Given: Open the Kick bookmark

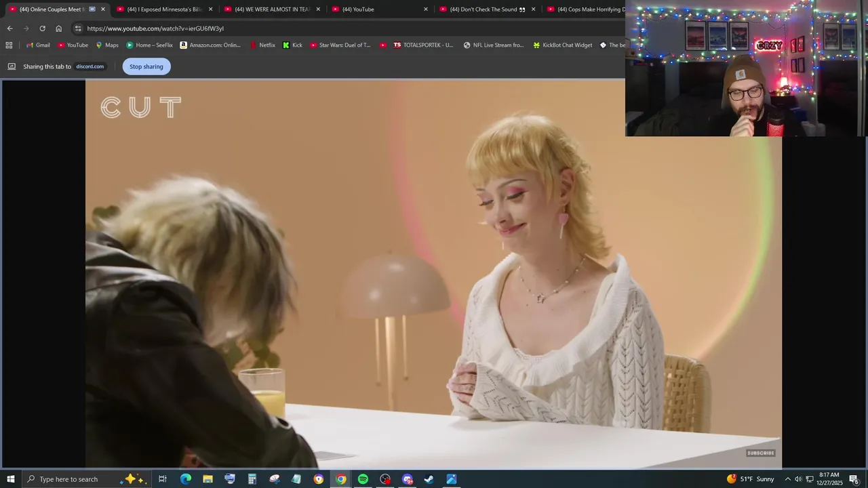Looking at the screenshot, I should click(x=292, y=45).
